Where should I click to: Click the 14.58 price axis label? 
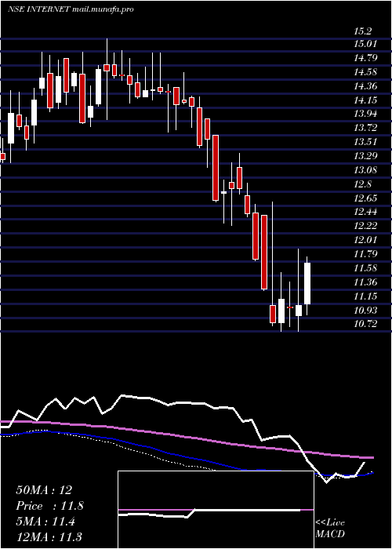point(365,72)
